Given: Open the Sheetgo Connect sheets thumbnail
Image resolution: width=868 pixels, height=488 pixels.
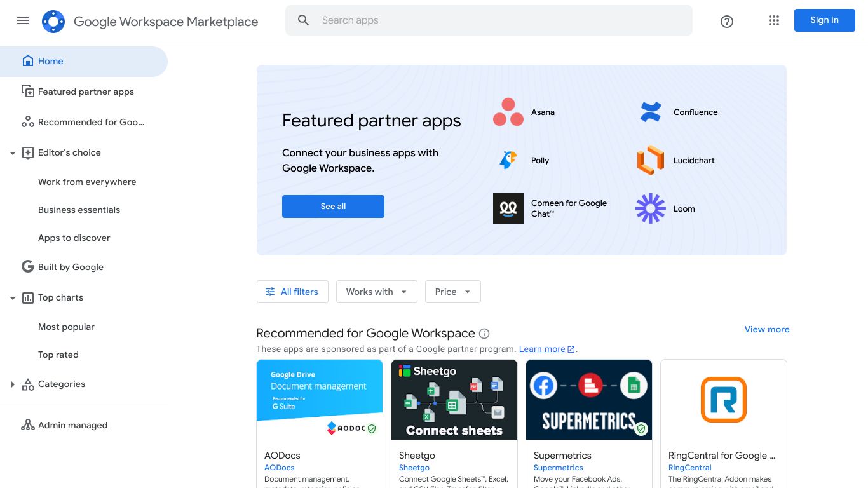Looking at the screenshot, I should pyautogui.click(x=454, y=400).
